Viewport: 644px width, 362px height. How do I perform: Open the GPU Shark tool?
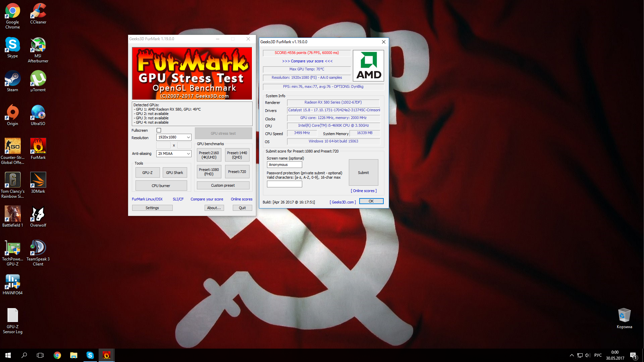click(174, 173)
